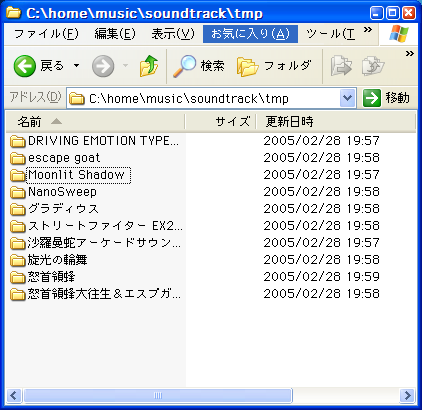Click the green Back arrow icon

25,66
